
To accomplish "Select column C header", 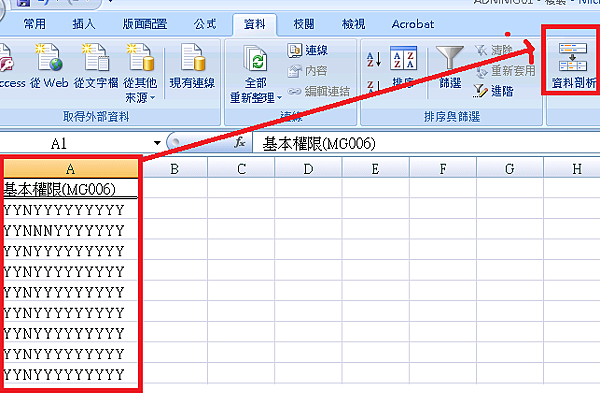I will 241,169.
